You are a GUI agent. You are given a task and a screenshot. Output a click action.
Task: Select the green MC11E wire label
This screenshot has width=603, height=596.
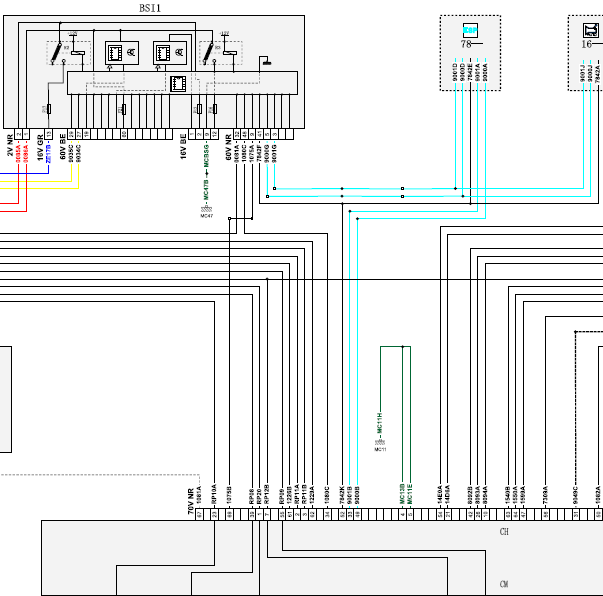[410, 494]
